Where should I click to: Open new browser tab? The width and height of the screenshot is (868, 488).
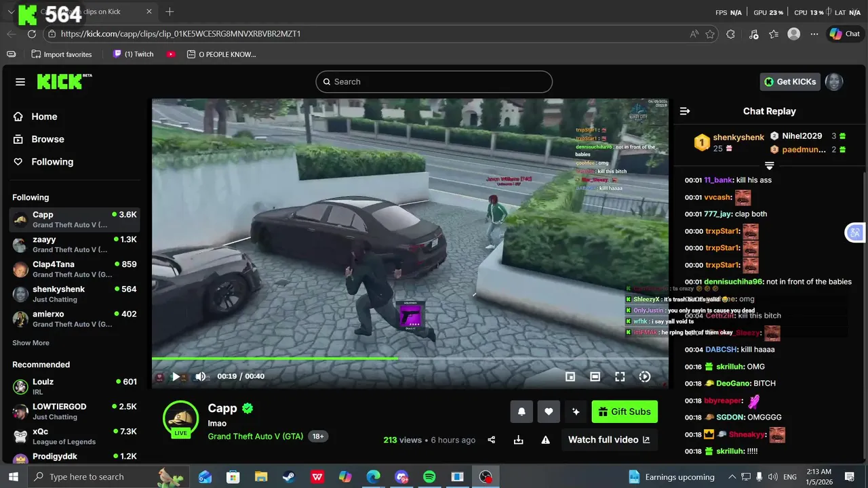[170, 12]
